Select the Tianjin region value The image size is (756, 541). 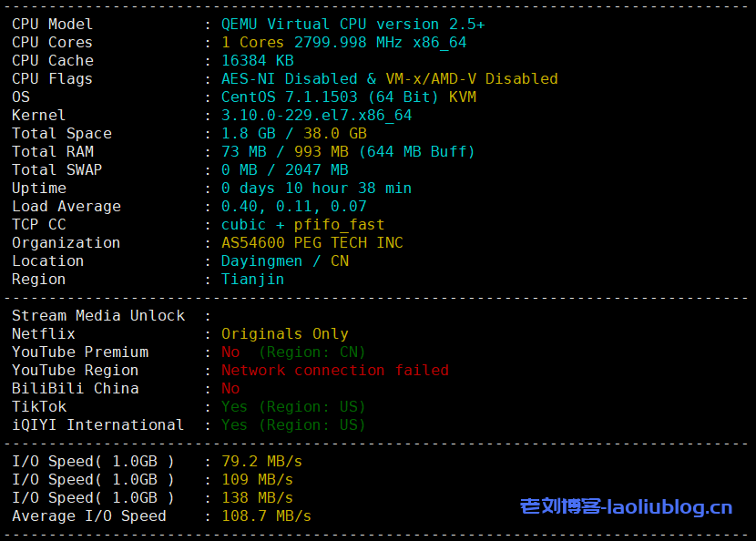252,280
